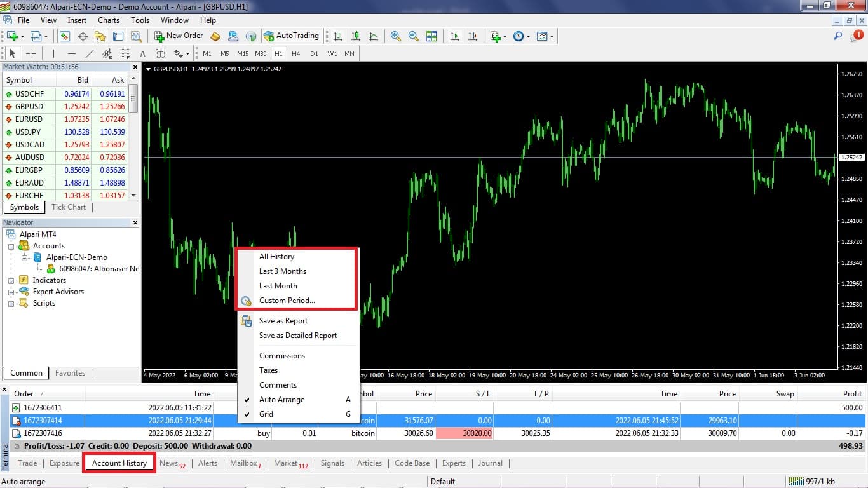Open the Favorites tab in Navigator
The image size is (868, 488).
click(x=70, y=373)
